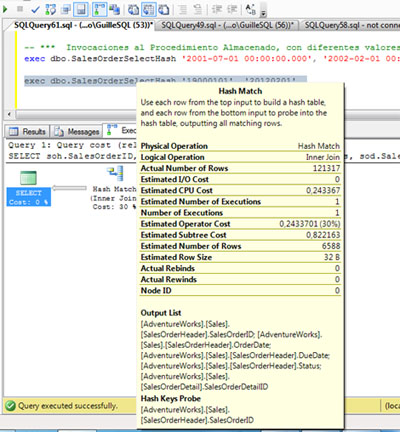Screen dimensions: 400x432
Task: Click the Cancel Executing Query stop icon
Action: (20, 9)
